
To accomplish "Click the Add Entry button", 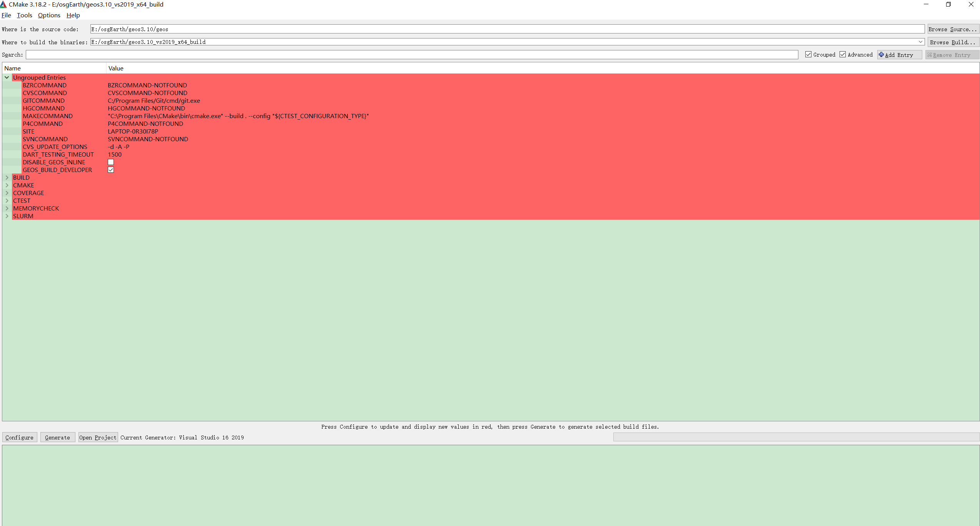I will [x=899, y=55].
